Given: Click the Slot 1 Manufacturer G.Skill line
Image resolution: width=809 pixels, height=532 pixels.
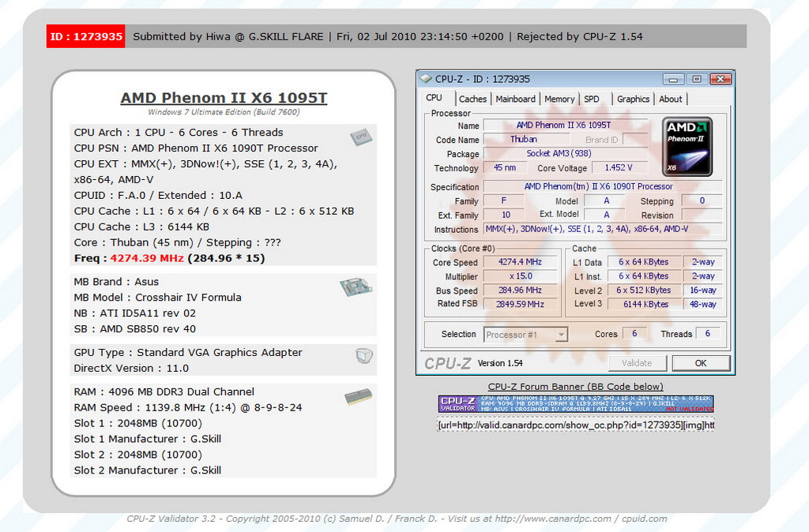Looking at the screenshot, I should [148, 439].
